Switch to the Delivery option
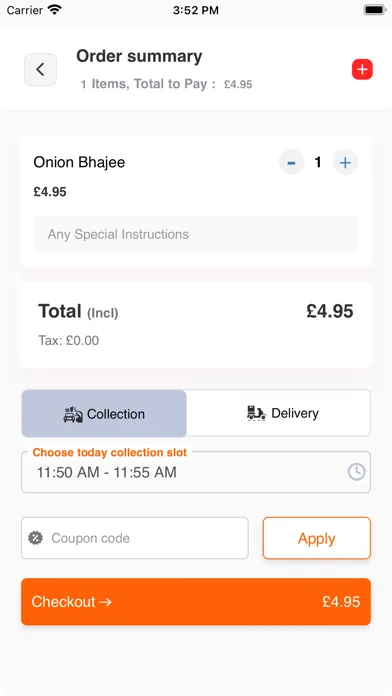392x696 pixels. tap(278, 413)
